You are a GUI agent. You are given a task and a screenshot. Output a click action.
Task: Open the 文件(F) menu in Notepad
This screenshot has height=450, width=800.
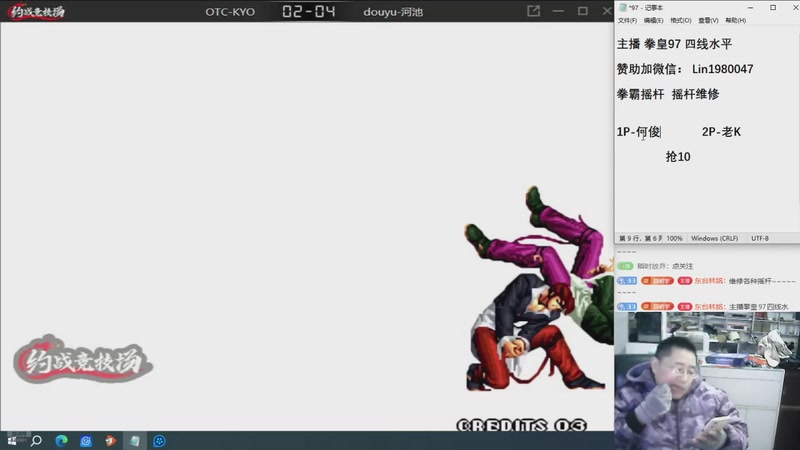627,20
